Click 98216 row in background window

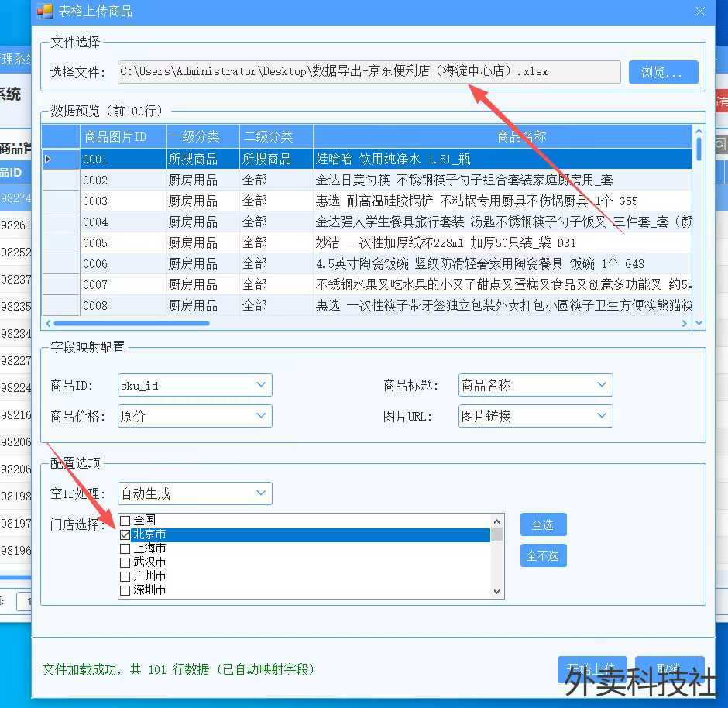pyautogui.click(x=15, y=414)
